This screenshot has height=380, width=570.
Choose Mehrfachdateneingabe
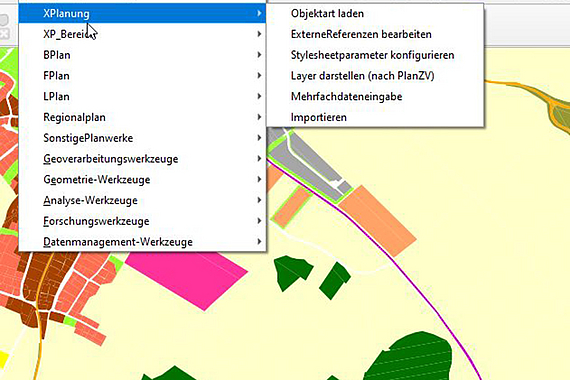click(375, 96)
